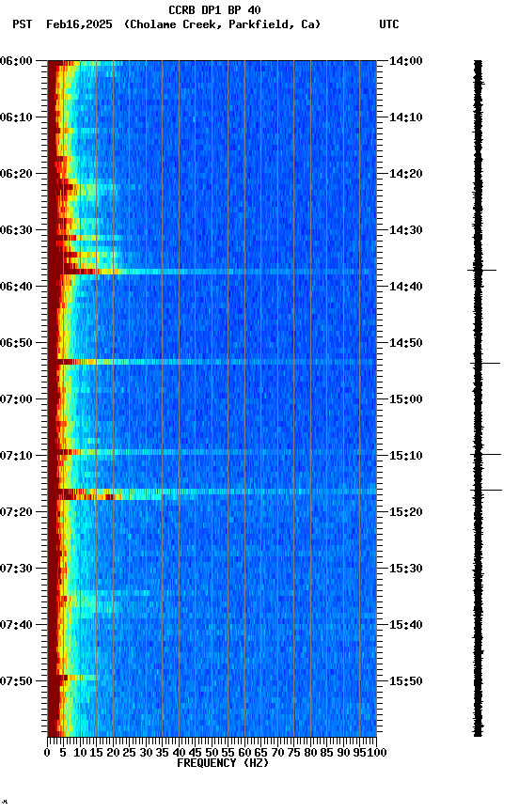This screenshot has height=812, width=519.
Task: Click the title text 'CCRB DP1 BP 40'
Action: 214,9
